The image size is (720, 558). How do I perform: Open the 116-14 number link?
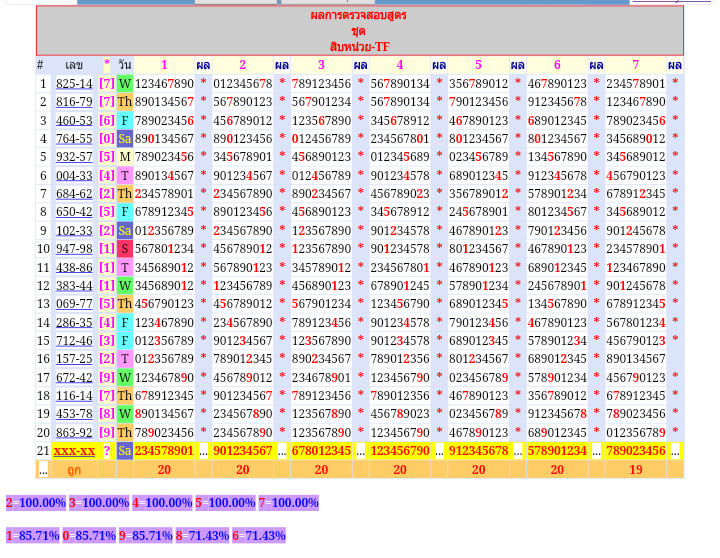pyautogui.click(x=74, y=396)
